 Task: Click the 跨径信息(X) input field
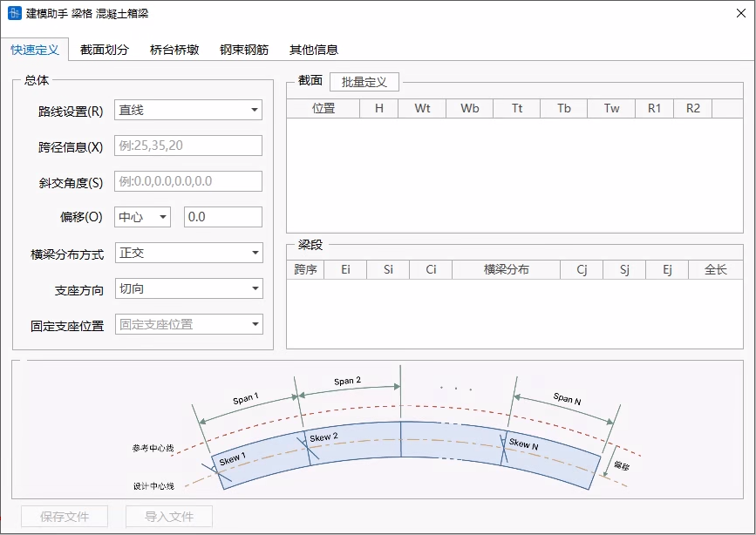188,146
